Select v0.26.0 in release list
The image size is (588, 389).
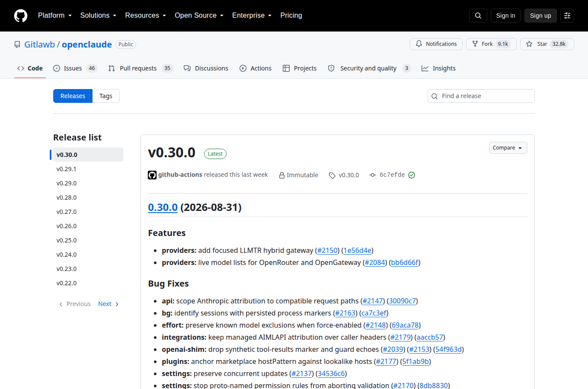click(88, 226)
